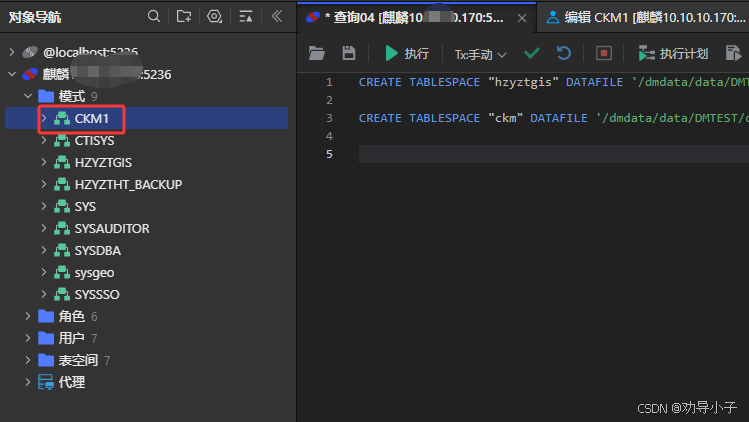This screenshot has height=422, width=749.
Task: Expand the HZYZTHT_BACKUP schema node
Action: pyautogui.click(x=43, y=184)
